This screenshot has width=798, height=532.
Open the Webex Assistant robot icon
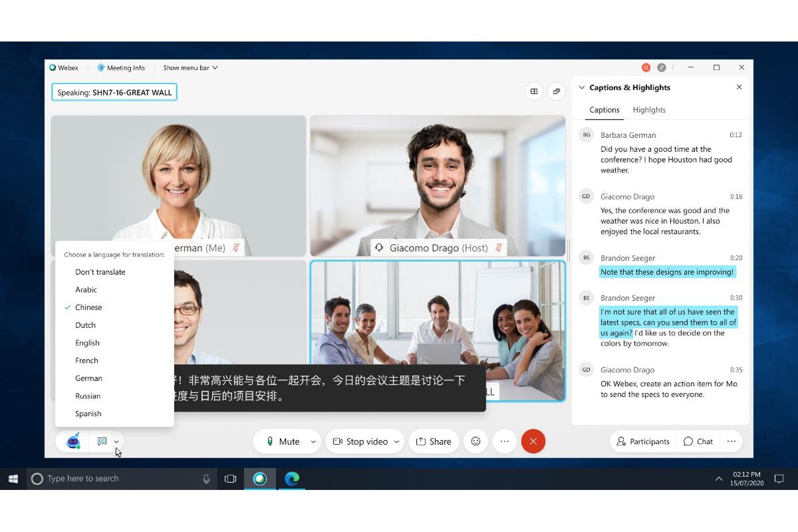[74, 441]
